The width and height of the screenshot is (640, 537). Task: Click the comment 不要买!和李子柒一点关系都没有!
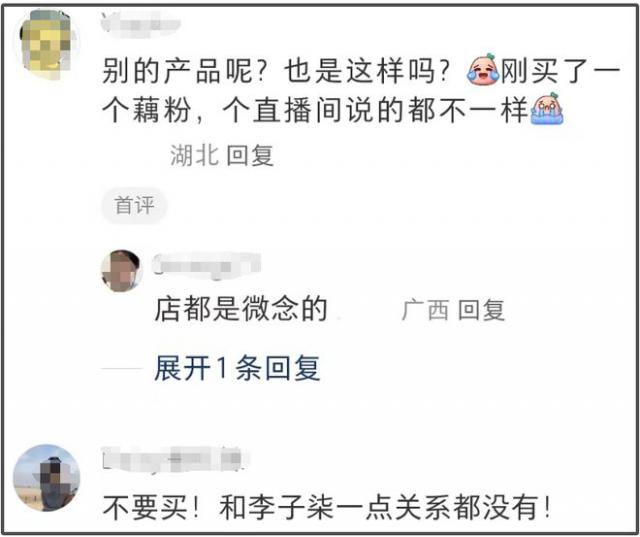[327, 507]
